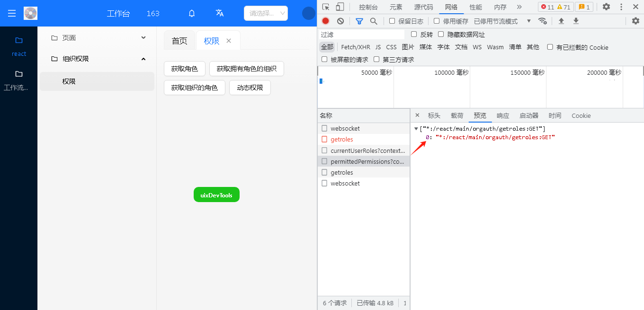Check the 第三方请求 checkbox

pos(376,59)
